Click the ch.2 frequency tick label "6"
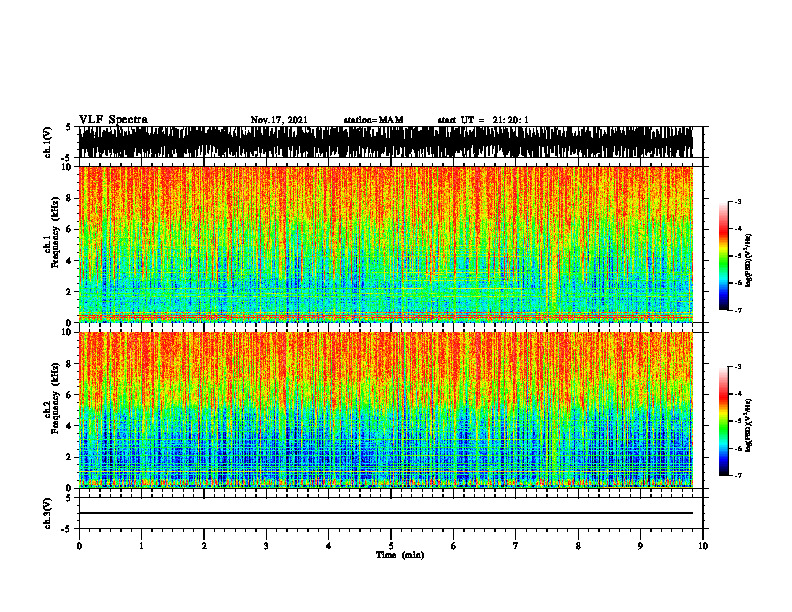 (x=70, y=395)
